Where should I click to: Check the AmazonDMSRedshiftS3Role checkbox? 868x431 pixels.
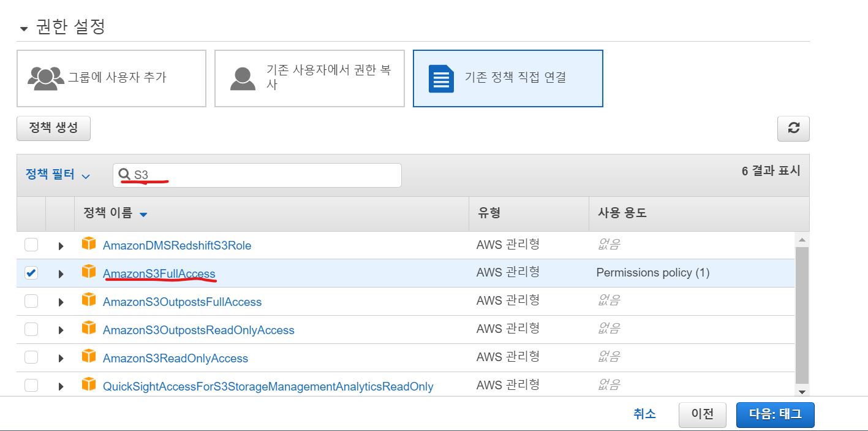pos(31,245)
